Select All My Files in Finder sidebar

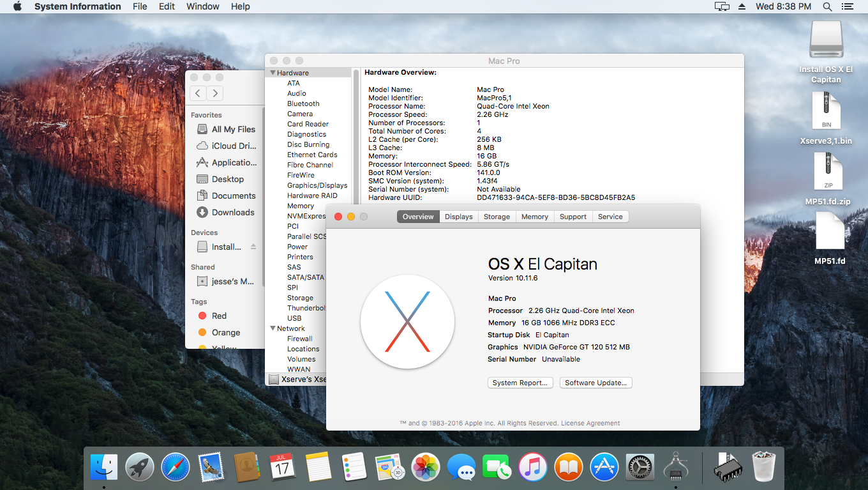pos(226,129)
